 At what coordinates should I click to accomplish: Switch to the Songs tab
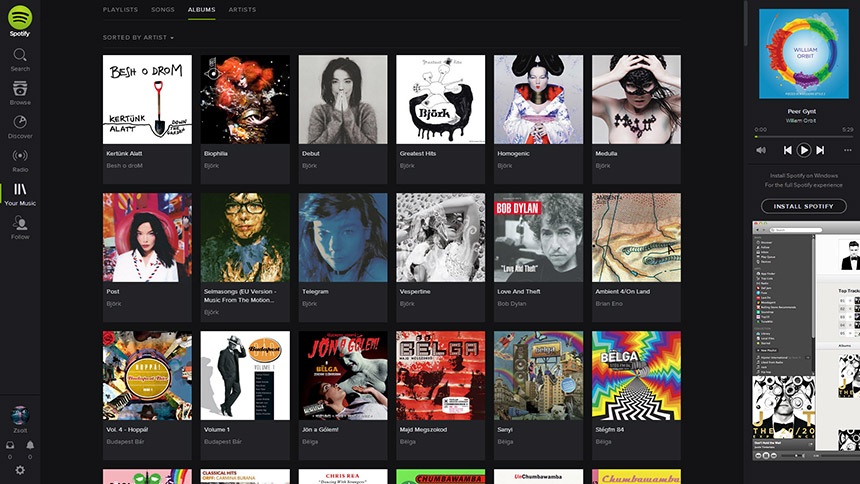[163, 10]
